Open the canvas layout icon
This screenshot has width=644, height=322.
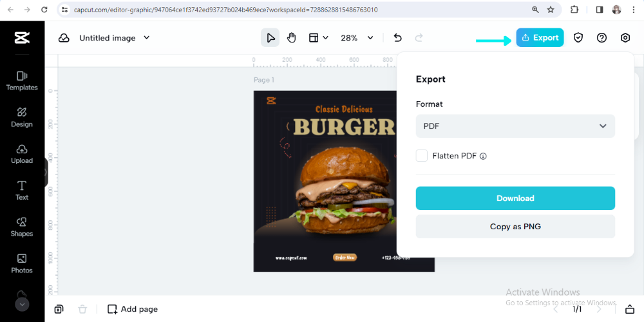pos(314,38)
